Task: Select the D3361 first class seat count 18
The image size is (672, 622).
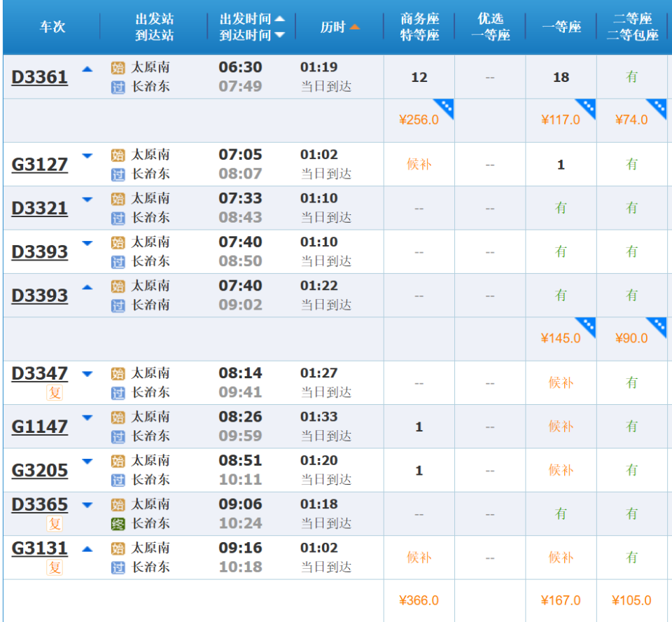Action: (x=561, y=78)
